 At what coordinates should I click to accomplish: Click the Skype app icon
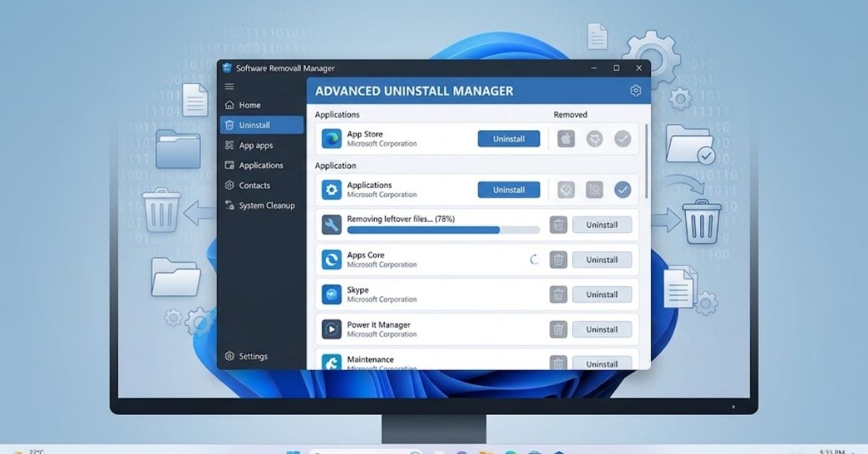click(332, 294)
